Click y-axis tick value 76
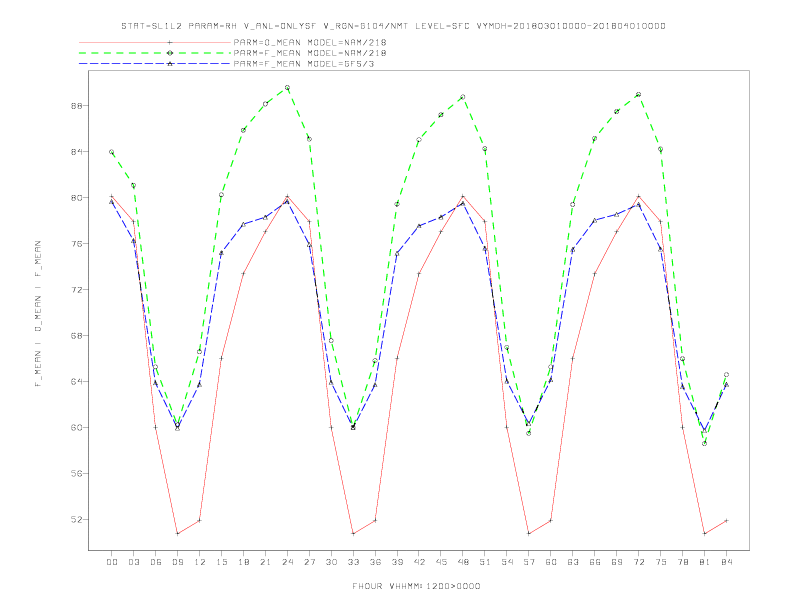Screen dimensions: 792x612 (76, 243)
